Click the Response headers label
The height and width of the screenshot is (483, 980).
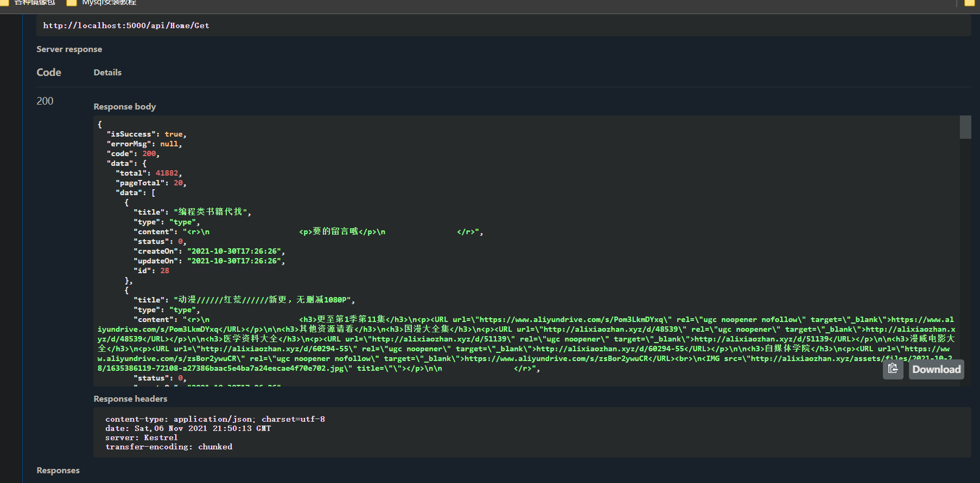tap(130, 399)
